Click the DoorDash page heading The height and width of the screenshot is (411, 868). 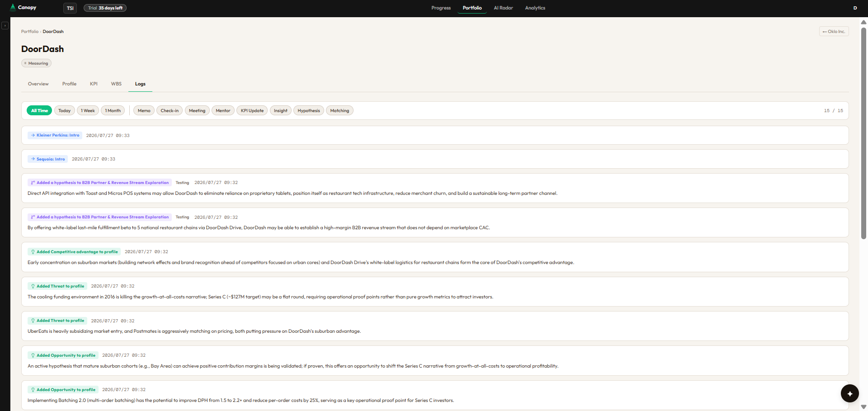(x=42, y=49)
